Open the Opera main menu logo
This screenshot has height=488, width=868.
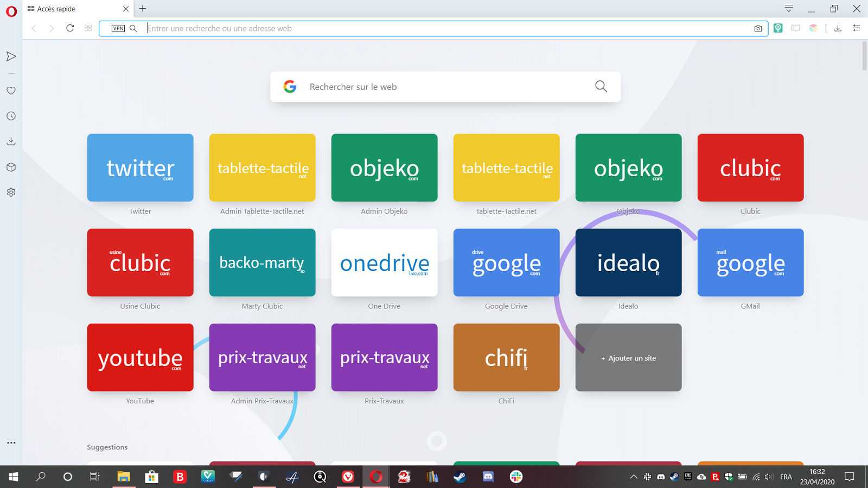point(11,11)
